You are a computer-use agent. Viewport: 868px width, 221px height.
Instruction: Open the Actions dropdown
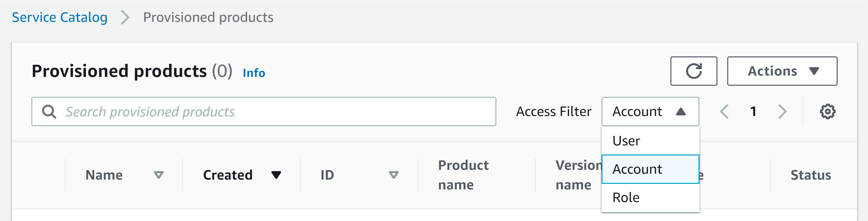click(782, 71)
